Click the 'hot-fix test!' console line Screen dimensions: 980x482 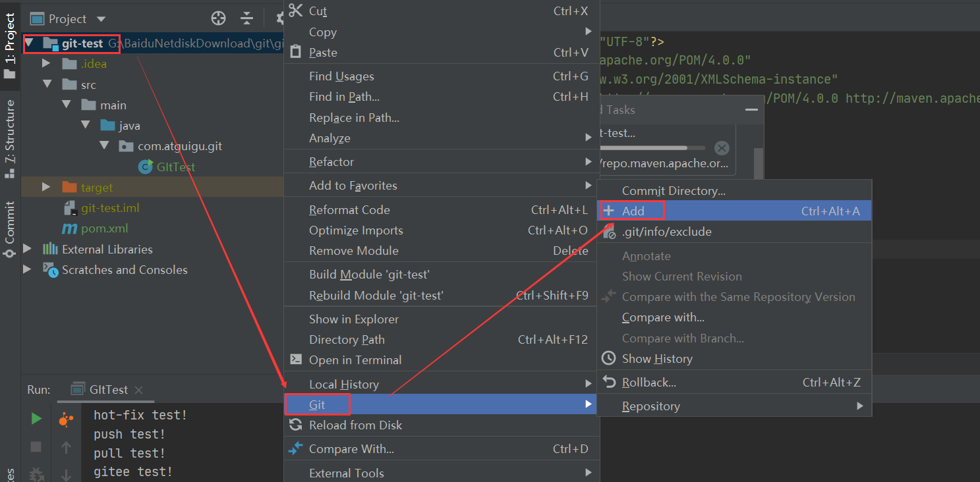pyautogui.click(x=140, y=415)
